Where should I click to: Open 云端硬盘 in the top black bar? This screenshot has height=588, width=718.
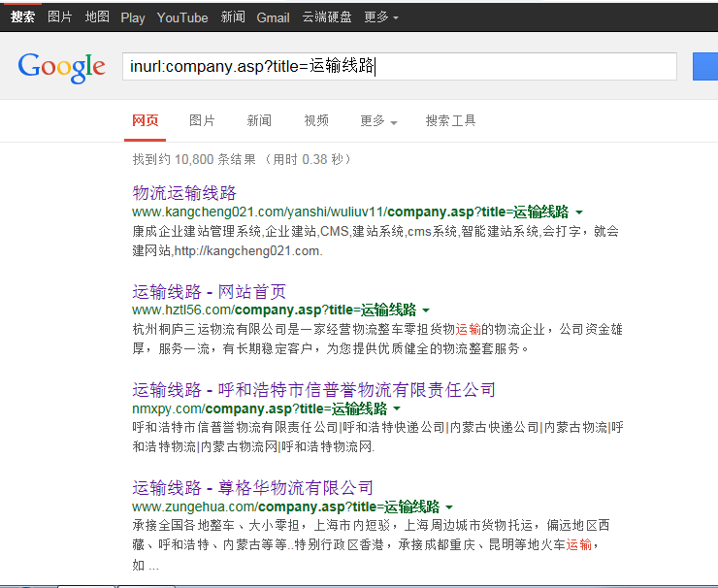click(x=327, y=17)
